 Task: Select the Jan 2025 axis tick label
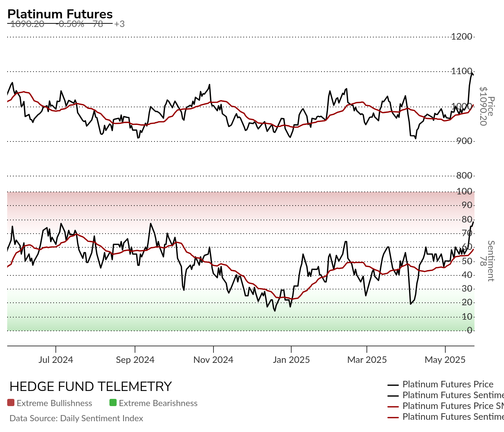tap(291, 360)
